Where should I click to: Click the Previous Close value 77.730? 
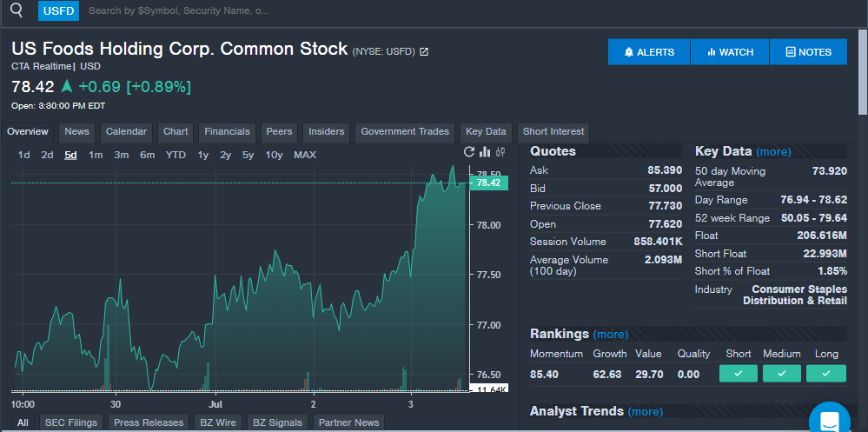tap(666, 206)
